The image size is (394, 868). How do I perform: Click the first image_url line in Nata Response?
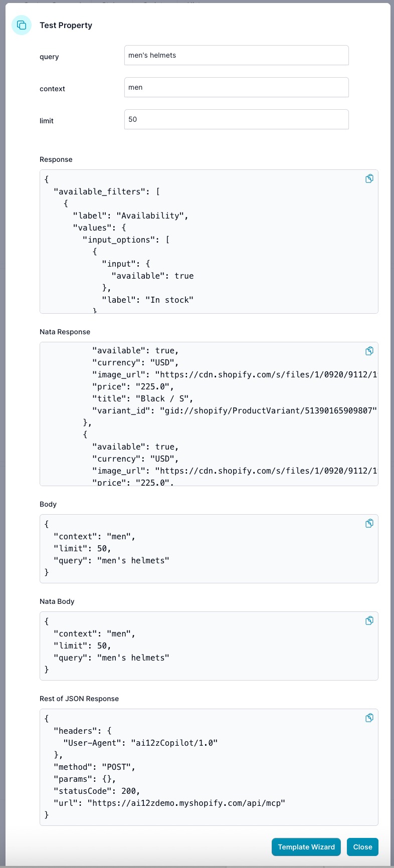pyautogui.click(x=234, y=374)
